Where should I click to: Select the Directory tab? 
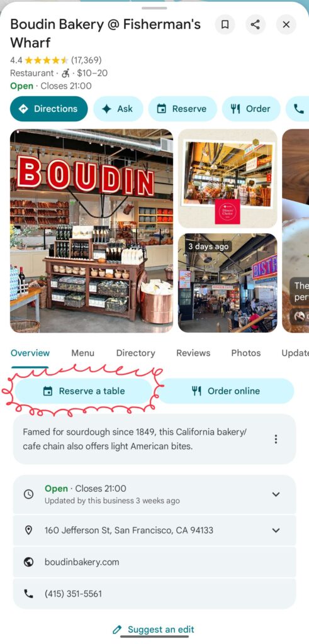click(135, 353)
